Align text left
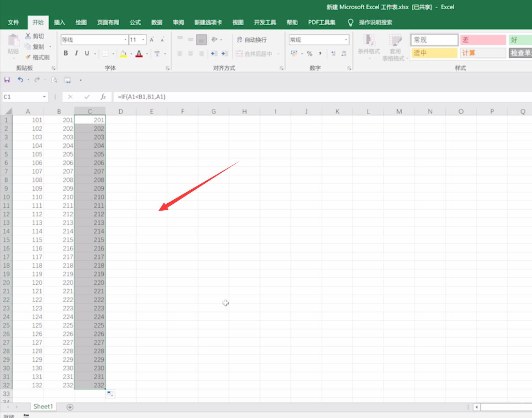 click(180, 53)
